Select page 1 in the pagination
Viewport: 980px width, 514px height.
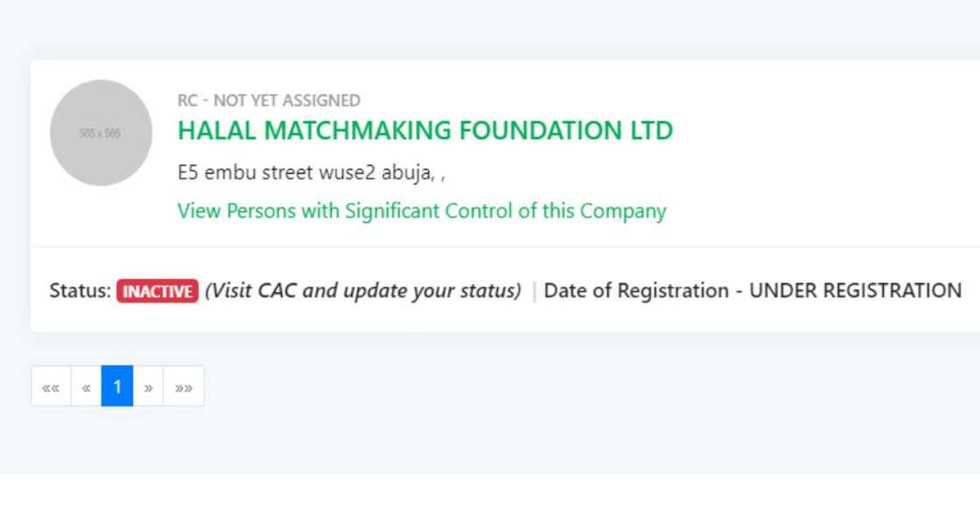(117, 386)
